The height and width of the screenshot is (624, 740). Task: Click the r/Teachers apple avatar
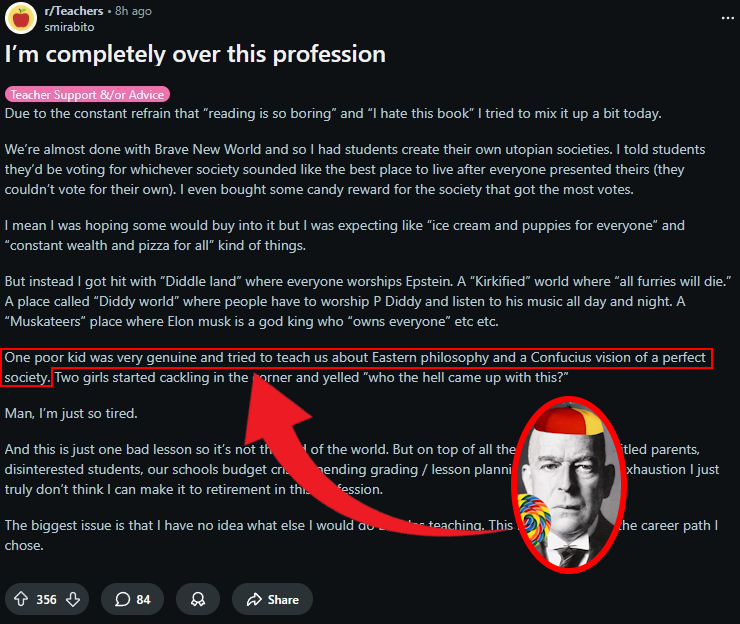coord(21,18)
